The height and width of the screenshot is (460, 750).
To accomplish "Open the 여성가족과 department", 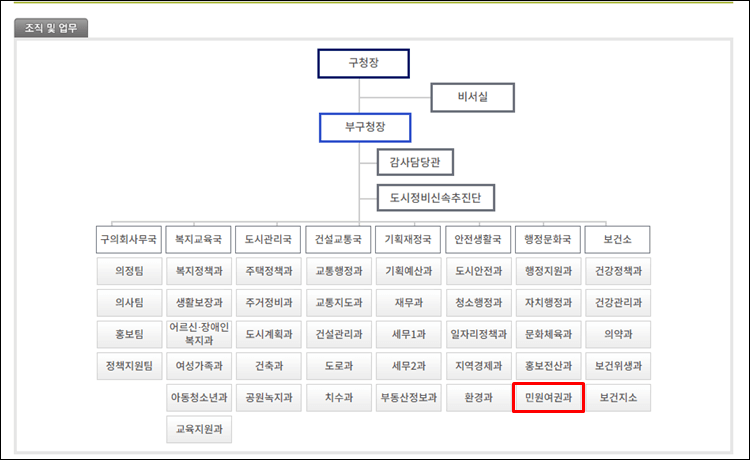I will 199,366.
